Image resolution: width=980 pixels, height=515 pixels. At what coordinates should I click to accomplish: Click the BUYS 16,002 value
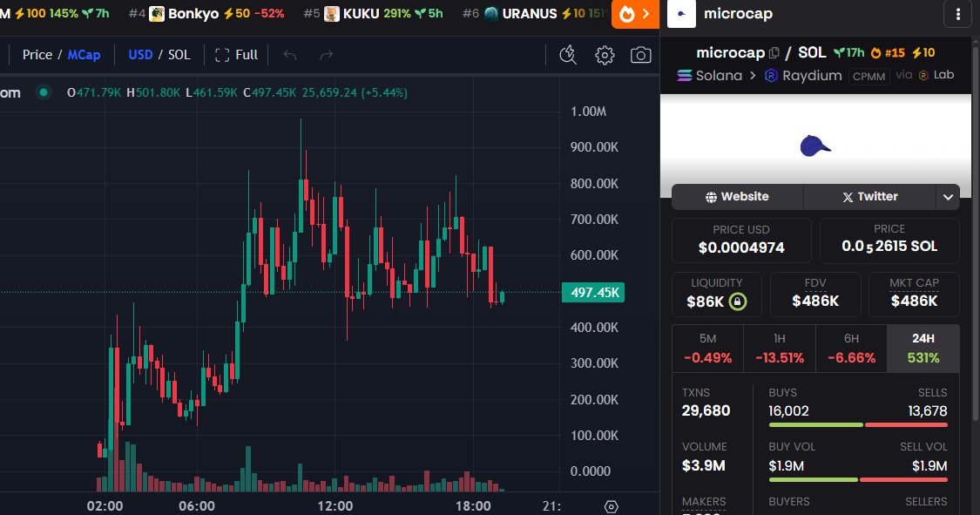788,411
